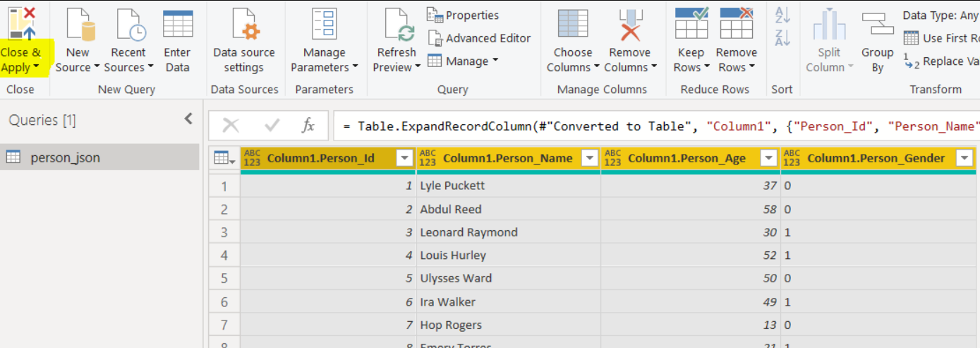Image resolution: width=980 pixels, height=348 pixels.
Task: Change data type icon of Column1.Person_Age
Action: coord(612,158)
